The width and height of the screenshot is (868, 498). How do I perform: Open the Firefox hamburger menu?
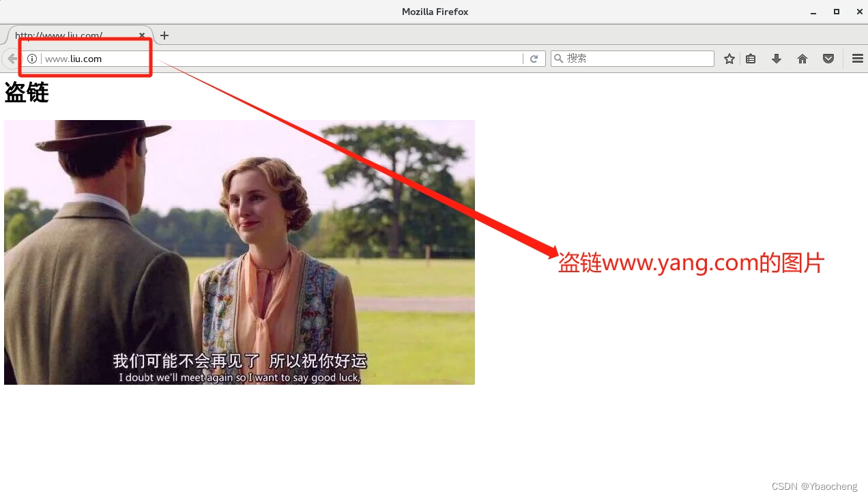point(858,59)
